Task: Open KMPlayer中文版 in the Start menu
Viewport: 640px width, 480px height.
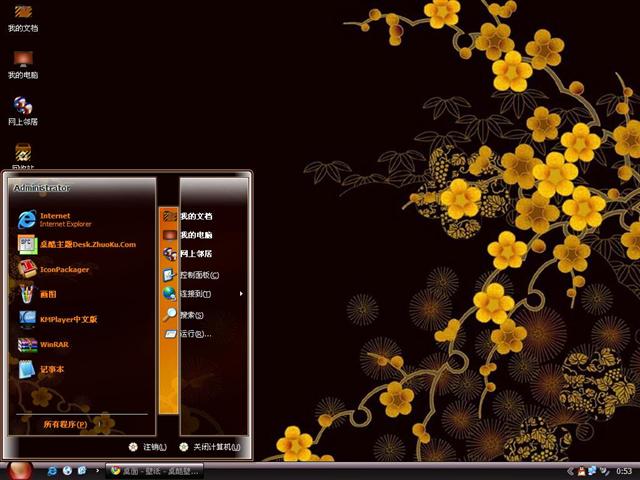Action: (68, 319)
